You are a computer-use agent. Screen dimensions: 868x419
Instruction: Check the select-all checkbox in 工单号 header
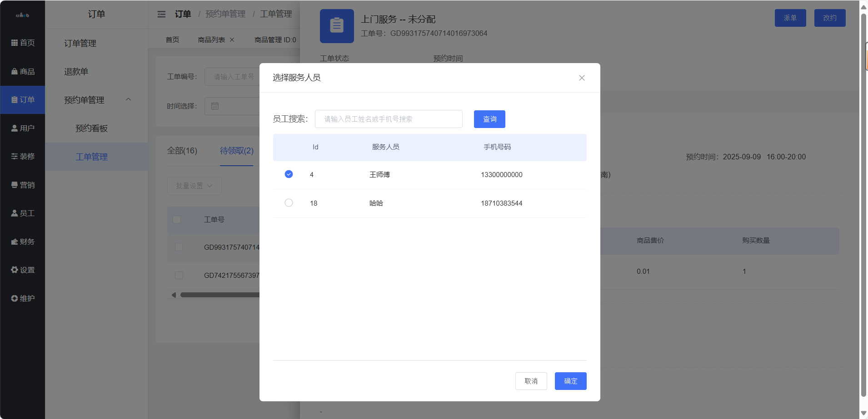[x=177, y=219]
